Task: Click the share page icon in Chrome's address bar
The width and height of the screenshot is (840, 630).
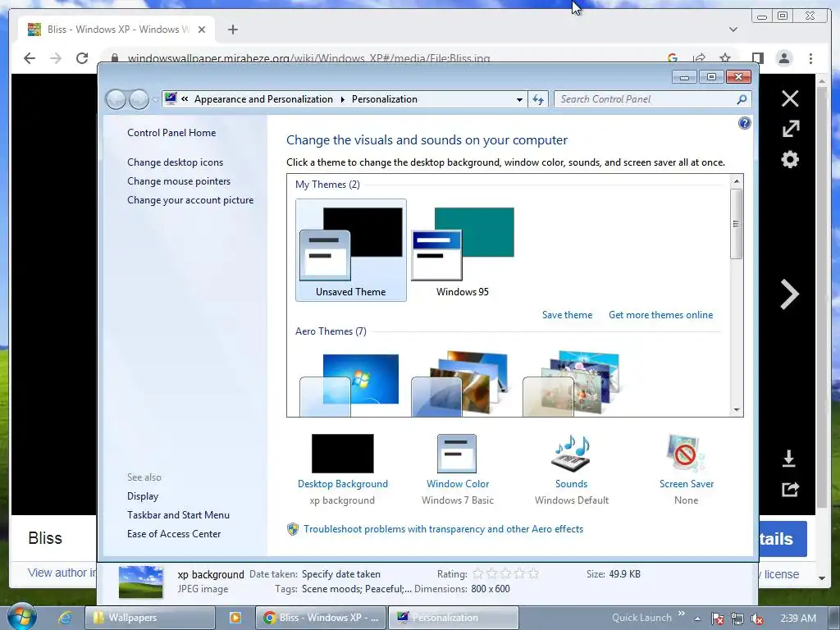Action: tap(699, 58)
